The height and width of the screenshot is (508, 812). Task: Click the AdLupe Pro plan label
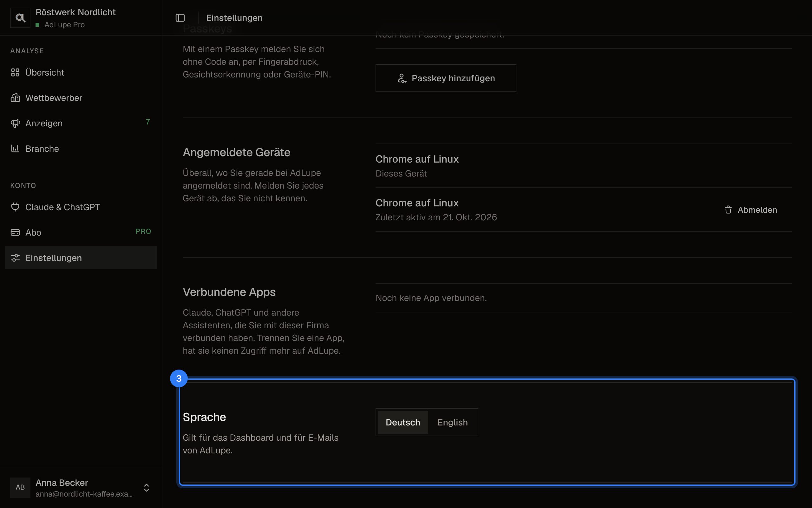pyautogui.click(x=64, y=24)
